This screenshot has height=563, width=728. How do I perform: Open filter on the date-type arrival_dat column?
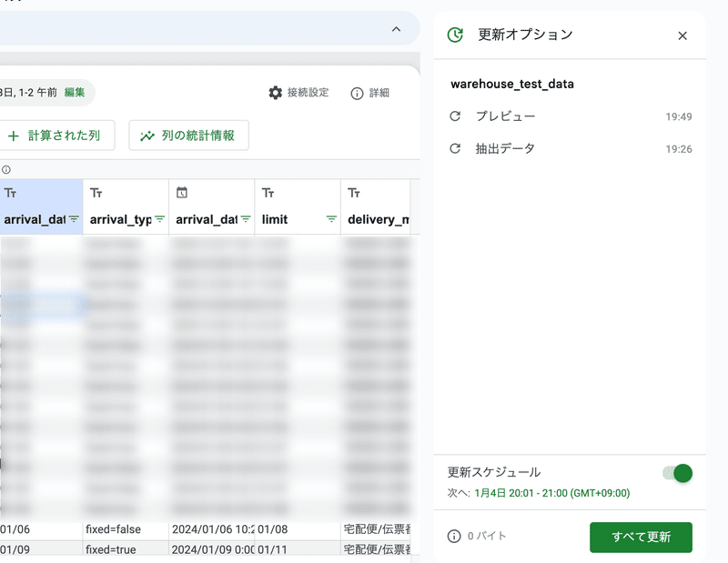point(246,219)
